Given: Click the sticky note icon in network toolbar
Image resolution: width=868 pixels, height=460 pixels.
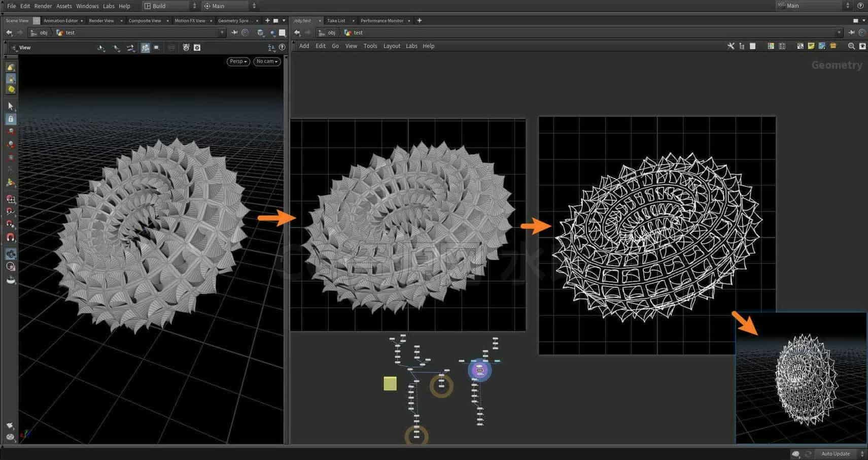Looking at the screenshot, I should click(x=811, y=46).
